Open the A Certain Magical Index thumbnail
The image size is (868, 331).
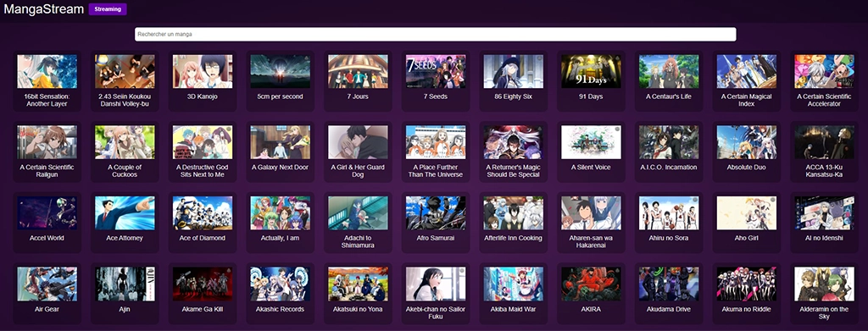click(x=746, y=71)
